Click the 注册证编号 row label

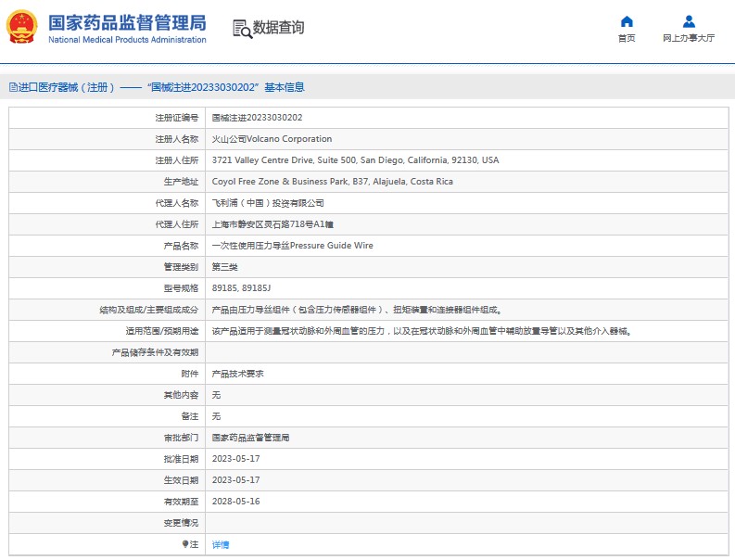(177, 118)
